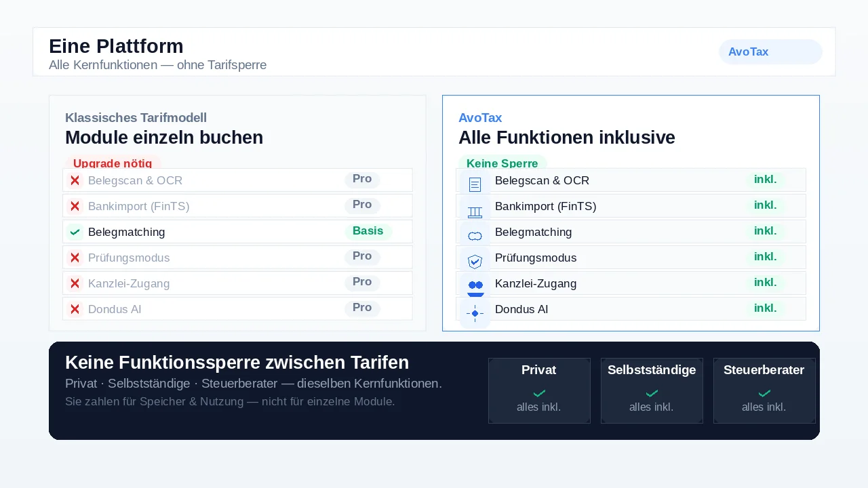Screen dimensions: 868x488
Task: Select the Selbstständige tariff card title
Action: click(x=652, y=370)
